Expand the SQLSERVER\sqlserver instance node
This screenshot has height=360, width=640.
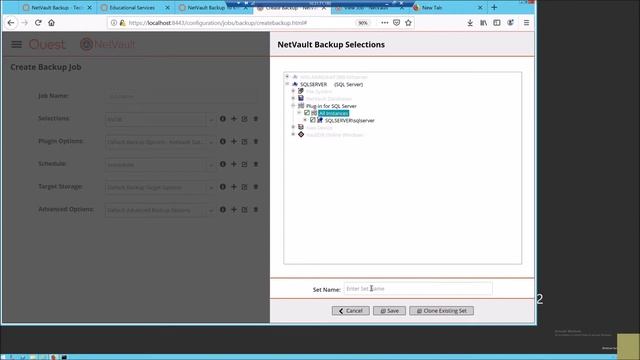click(305, 120)
